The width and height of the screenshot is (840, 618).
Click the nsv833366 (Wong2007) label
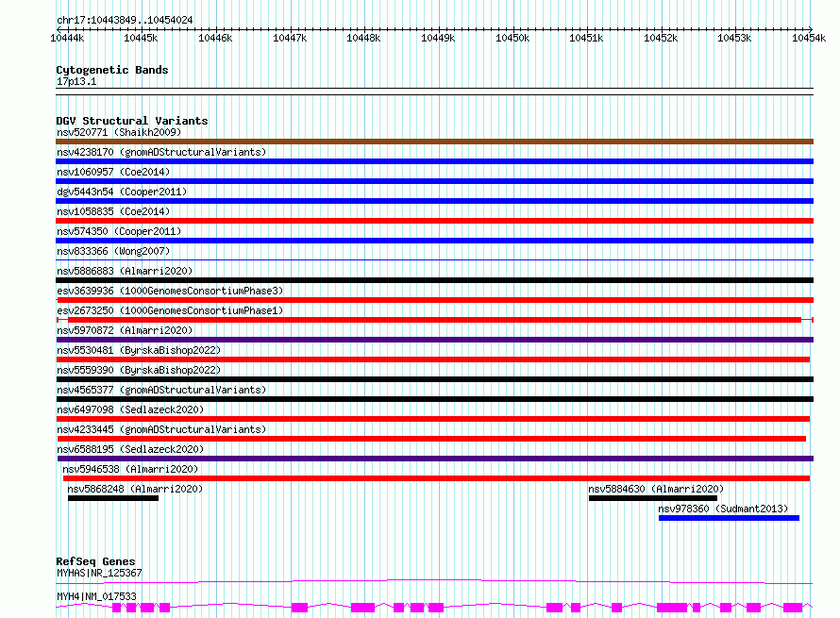[113, 251]
